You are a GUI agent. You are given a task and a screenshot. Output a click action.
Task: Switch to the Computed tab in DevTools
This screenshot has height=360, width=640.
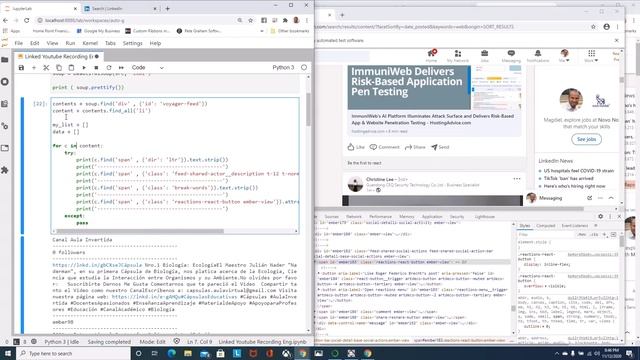(545, 226)
